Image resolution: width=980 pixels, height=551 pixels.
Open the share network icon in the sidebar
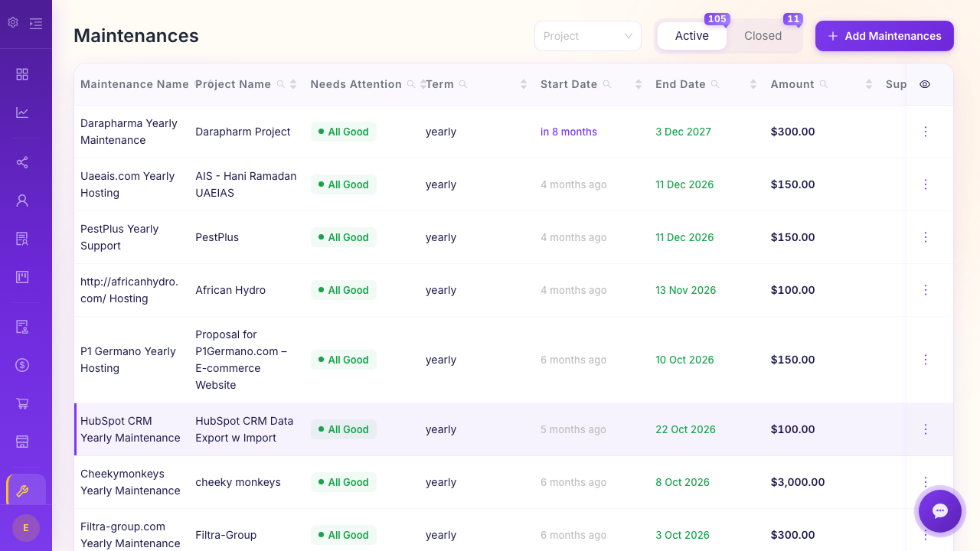tap(23, 162)
